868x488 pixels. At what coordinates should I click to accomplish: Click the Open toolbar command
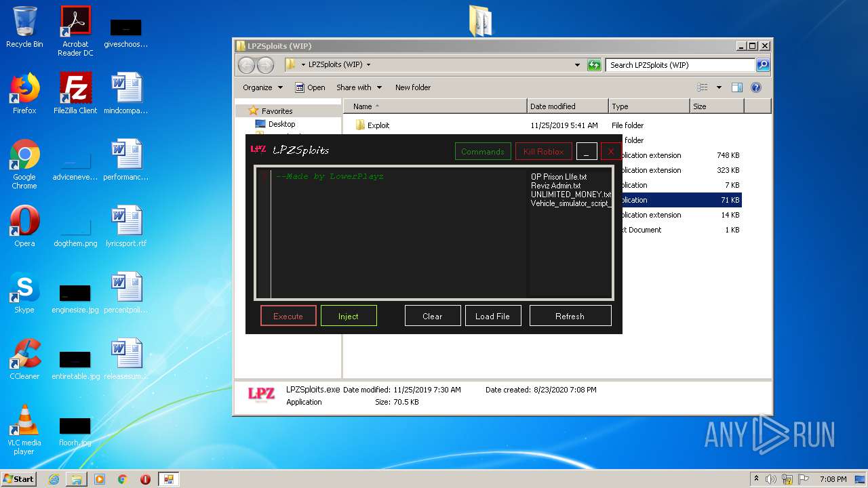click(x=310, y=87)
